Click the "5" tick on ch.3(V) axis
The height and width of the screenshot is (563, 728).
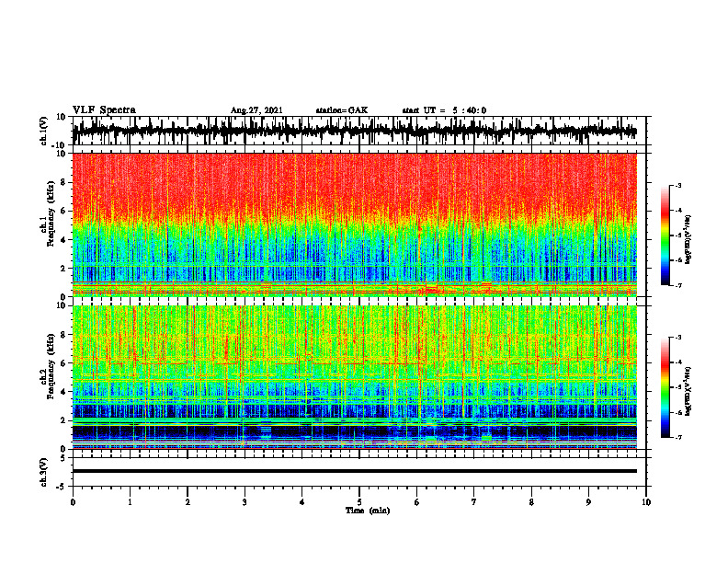[63, 458]
